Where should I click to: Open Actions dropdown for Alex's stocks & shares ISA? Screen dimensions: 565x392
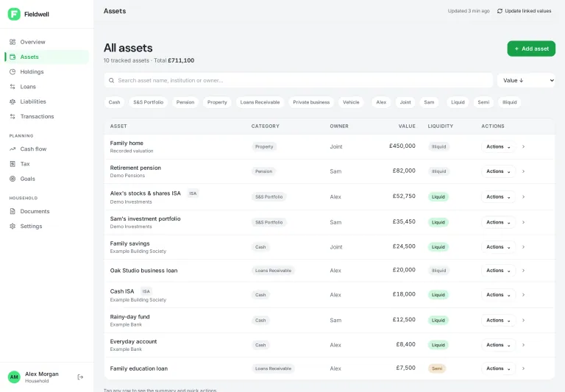click(498, 197)
